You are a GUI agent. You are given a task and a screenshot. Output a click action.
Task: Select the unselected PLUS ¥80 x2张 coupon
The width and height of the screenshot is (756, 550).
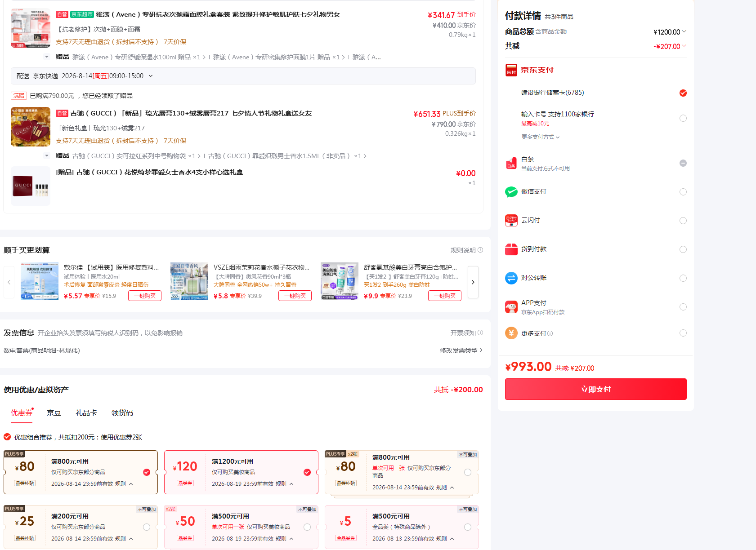[468, 472]
